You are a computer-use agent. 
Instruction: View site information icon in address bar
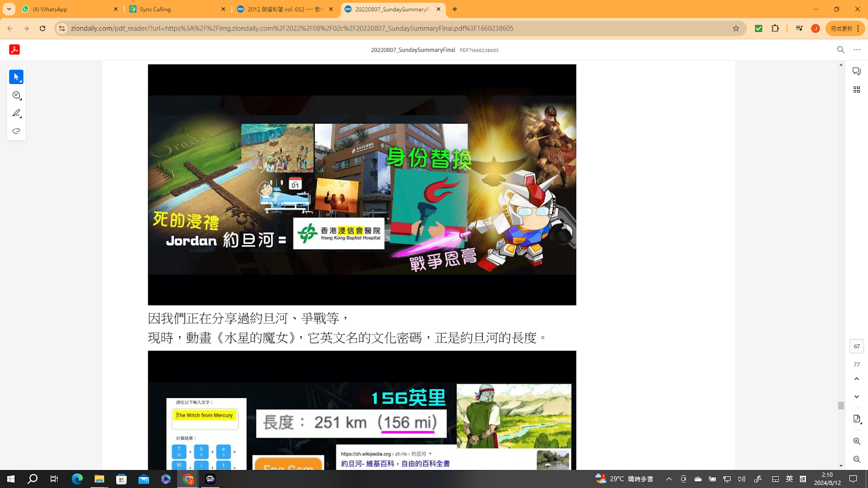click(62, 28)
